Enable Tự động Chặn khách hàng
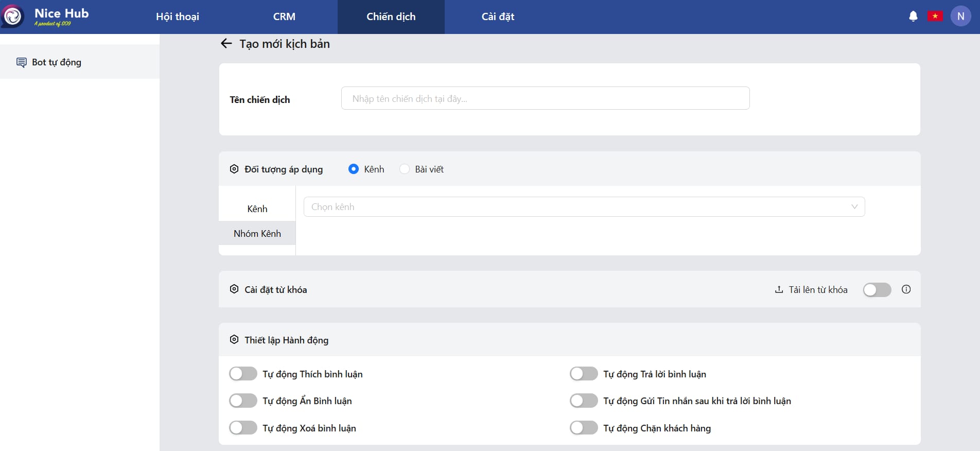The height and width of the screenshot is (451, 980). [x=584, y=428]
